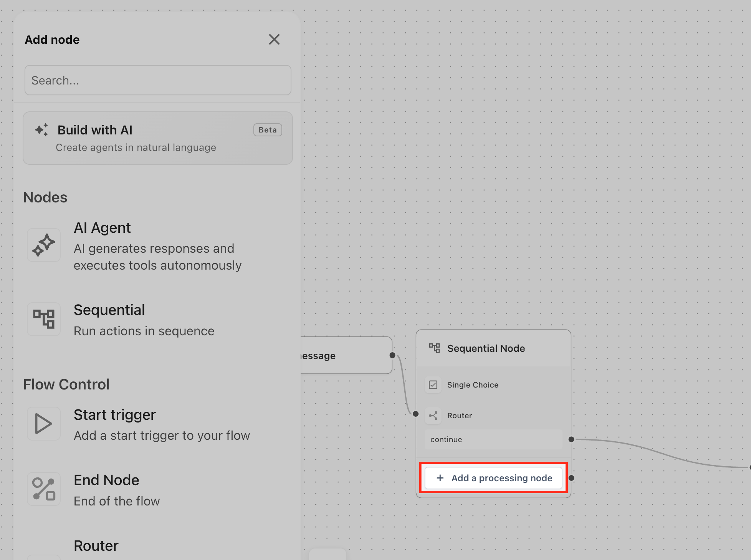Select the End Node option
The height and width of the screenshot is (560, 751).
point(117,490)
